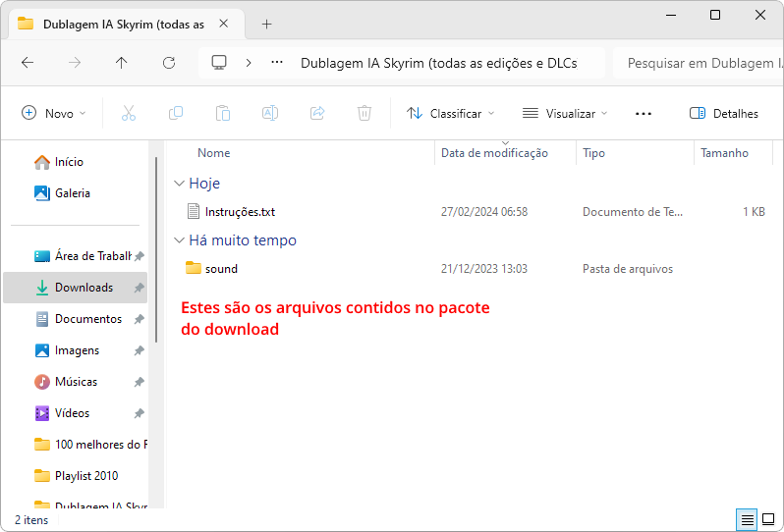Click the Delete trash icon
784x532 pixels.
pos(364,114)
